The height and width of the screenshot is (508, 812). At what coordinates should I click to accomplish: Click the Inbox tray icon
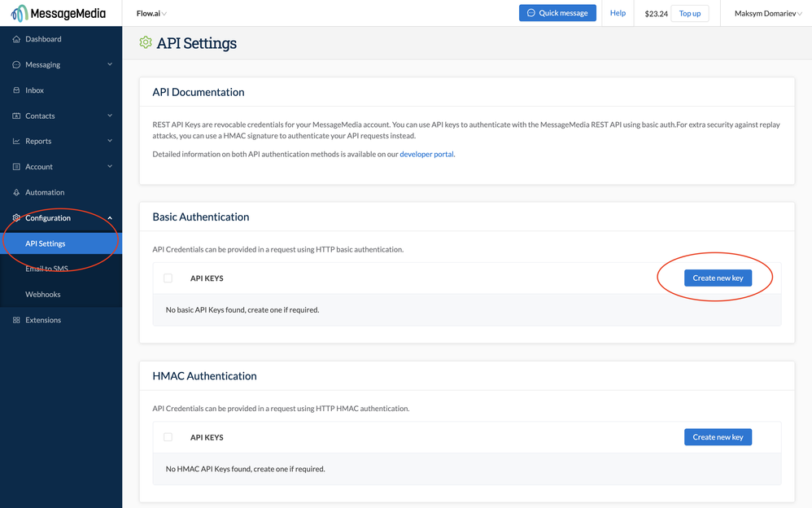16,90
